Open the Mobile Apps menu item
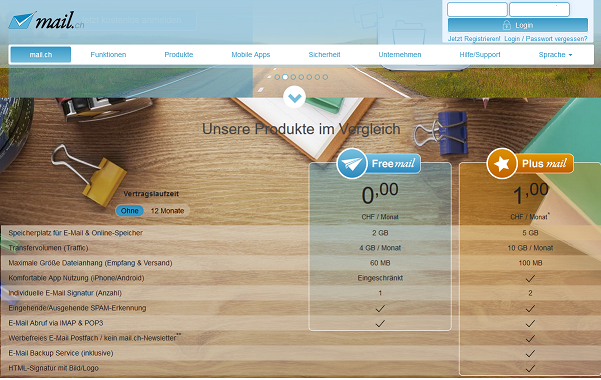 [x=251, y=55]
